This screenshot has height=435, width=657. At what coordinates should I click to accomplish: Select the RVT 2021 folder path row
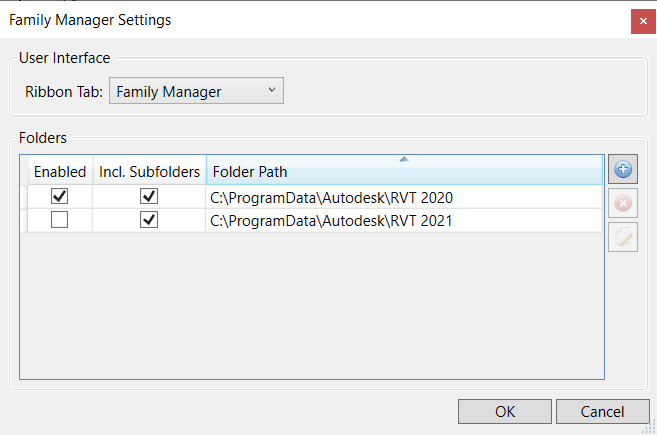(332, 220)
